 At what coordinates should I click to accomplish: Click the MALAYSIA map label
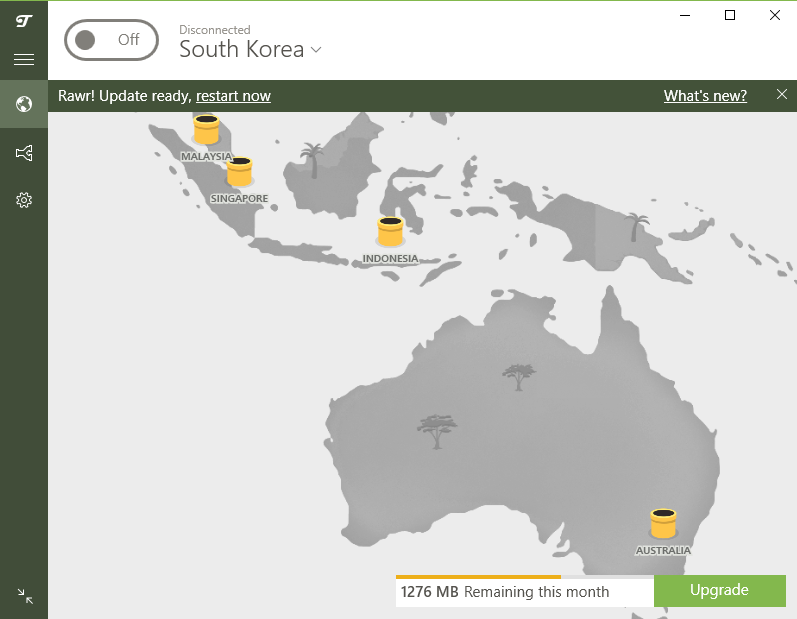coord(206,157)
